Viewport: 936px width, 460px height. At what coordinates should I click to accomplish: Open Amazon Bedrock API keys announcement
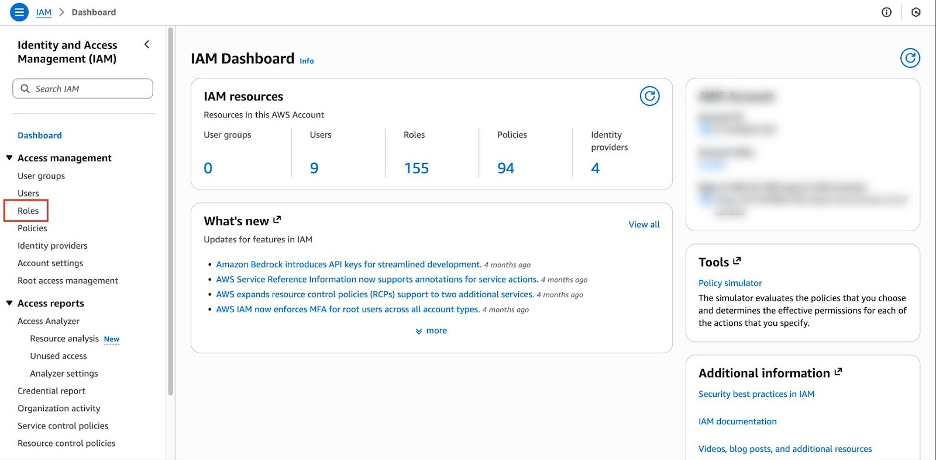tap(349, 264)
